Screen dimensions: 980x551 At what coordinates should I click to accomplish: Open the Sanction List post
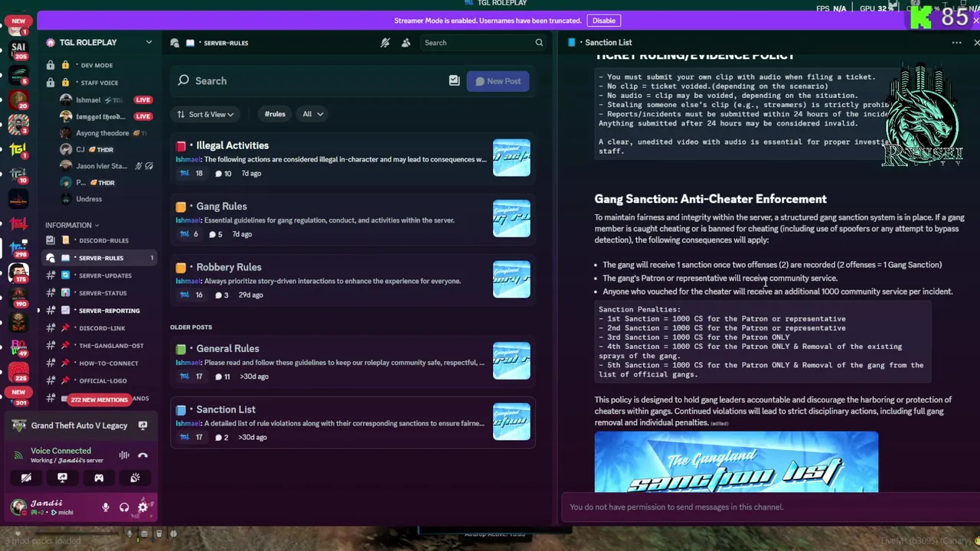click(x=352, y=422)
